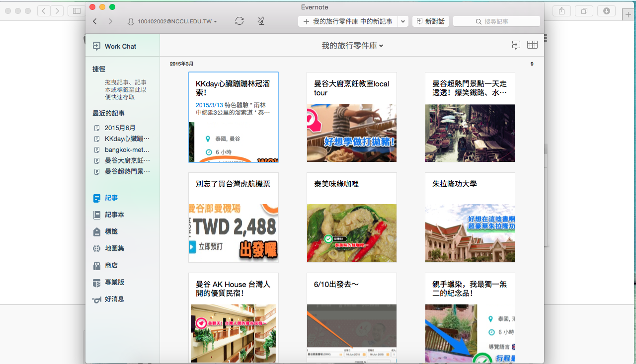Toggle Safari's sidebar button

(x=77, y=10)
